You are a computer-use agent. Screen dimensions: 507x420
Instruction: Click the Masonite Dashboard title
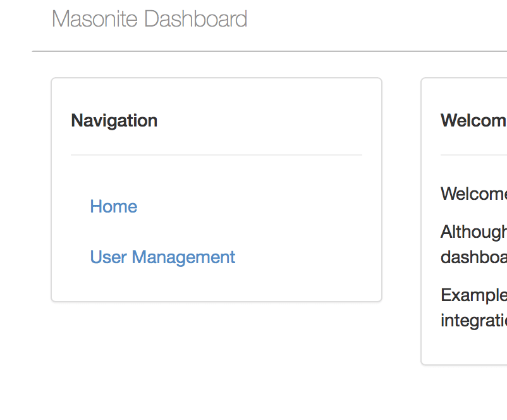click(x=149, y=19)
